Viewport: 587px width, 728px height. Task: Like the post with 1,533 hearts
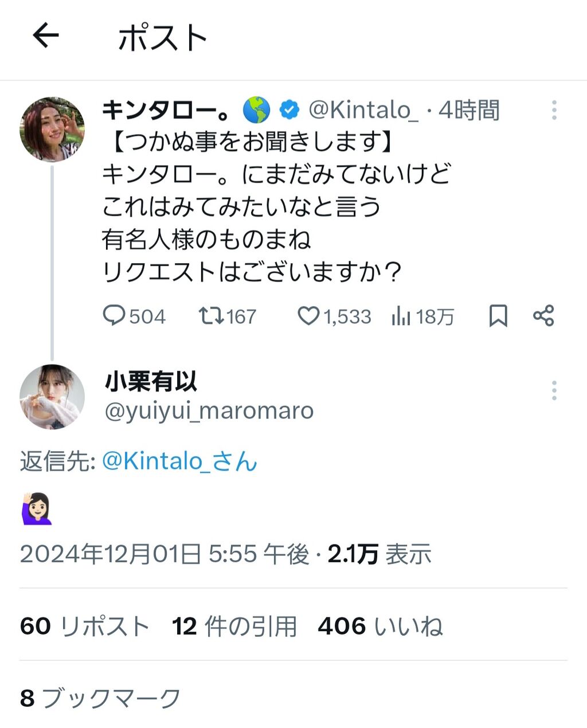(x=308, y=316)
